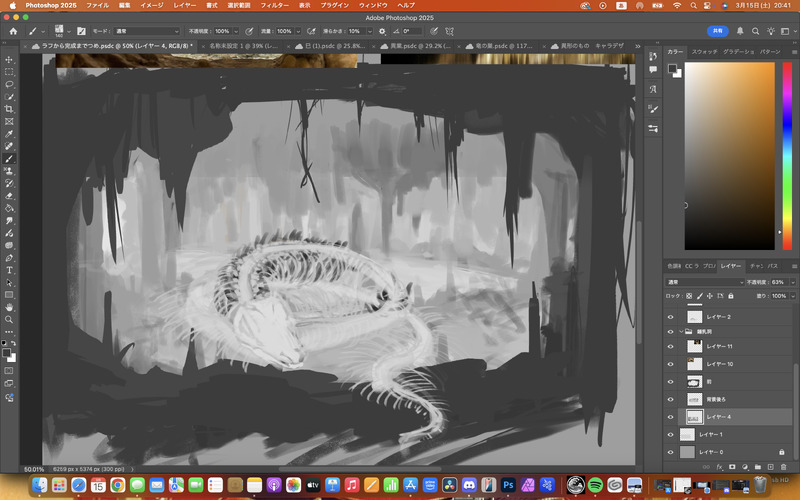Click the Home icon in options bar
This screenshot has height=500, width=800.
(x=13, y=31)
